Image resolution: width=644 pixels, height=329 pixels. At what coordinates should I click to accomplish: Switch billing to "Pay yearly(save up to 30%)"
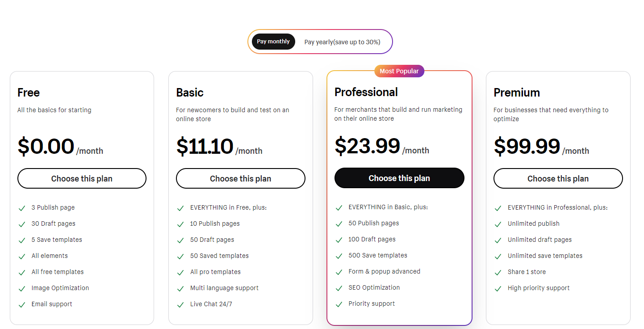(342, 42)
